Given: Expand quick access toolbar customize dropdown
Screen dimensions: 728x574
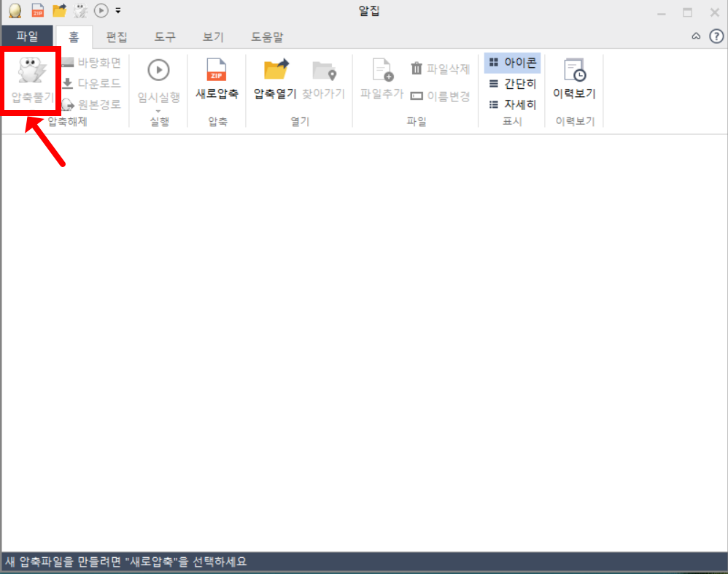Looking at the screenshot, I should pyautogui.click(x=118, y=11).
